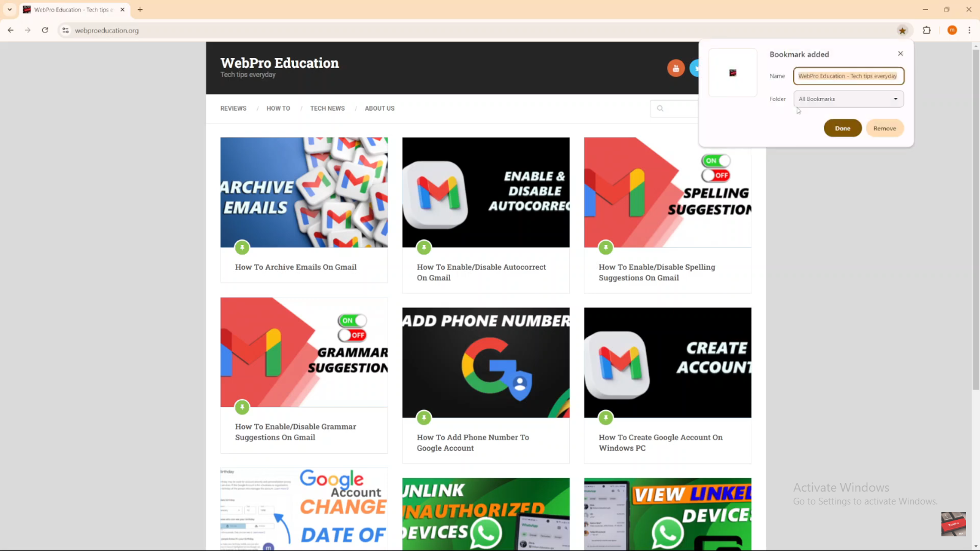Open the Chrome three-dot menu

point(969,30)
